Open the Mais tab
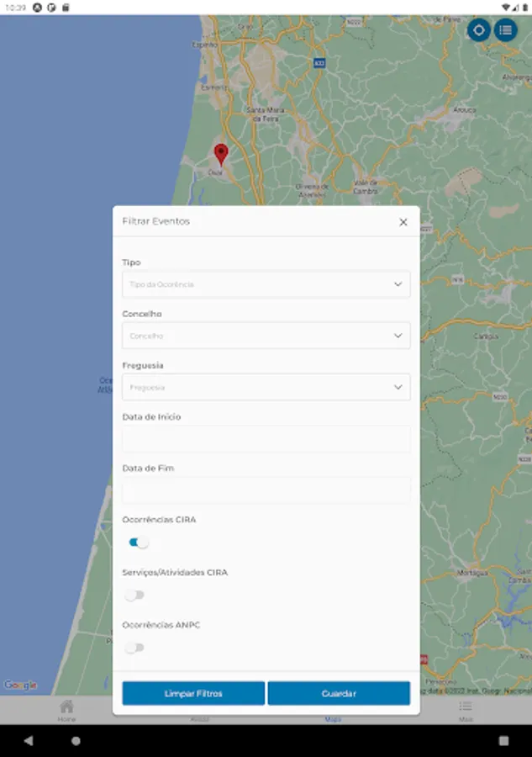 tap(466, 711)
